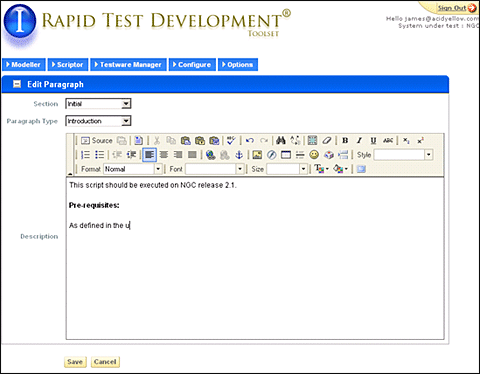Click the Sign Out link
Viewport: 480px width, 374px height.
point(452,8)
